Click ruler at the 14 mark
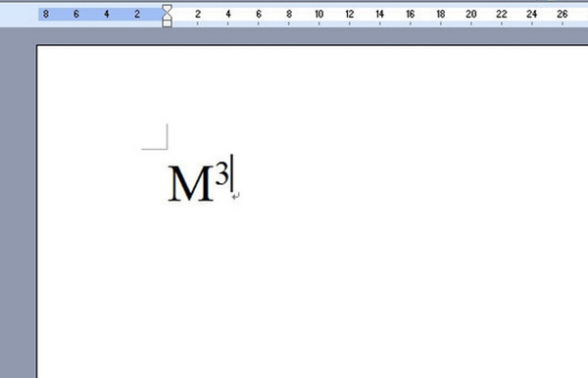Screen dimensions: 588x378 (380, 15)
